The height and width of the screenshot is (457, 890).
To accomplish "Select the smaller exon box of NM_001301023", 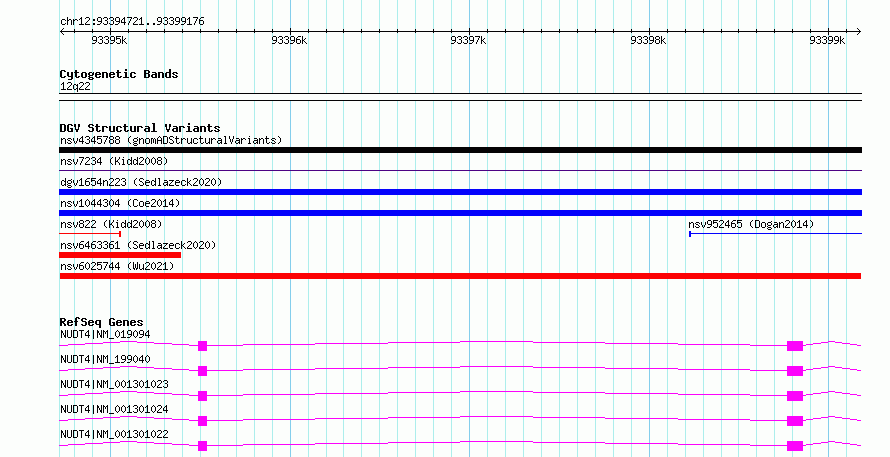I will coord(203,396).
